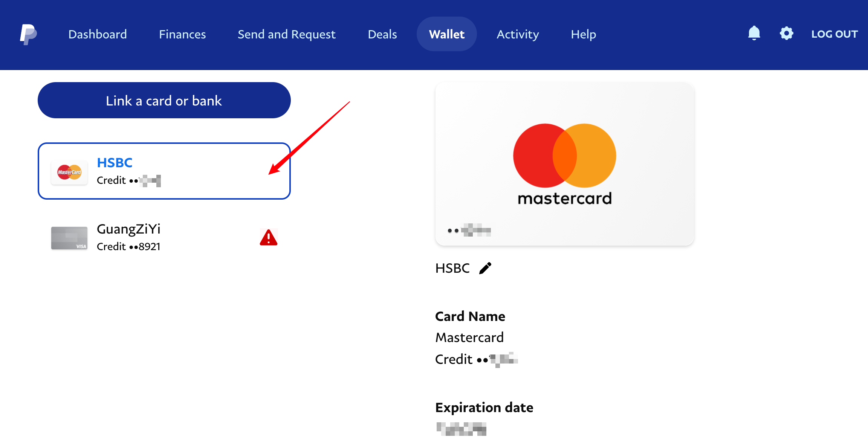The height and width of the screenshot is (443, 868).
Task: Open the notifications bell
Action: [x=754, y=34]
